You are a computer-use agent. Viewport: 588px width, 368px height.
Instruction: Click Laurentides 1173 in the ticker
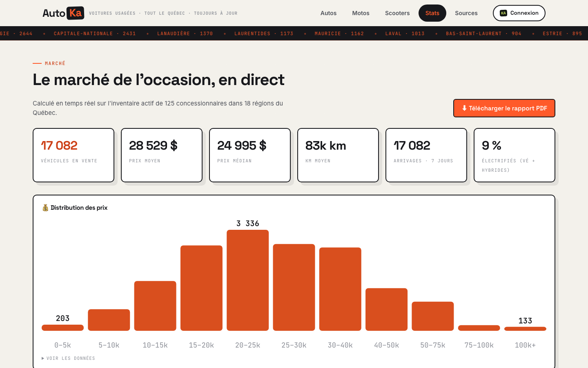point(264,34)
